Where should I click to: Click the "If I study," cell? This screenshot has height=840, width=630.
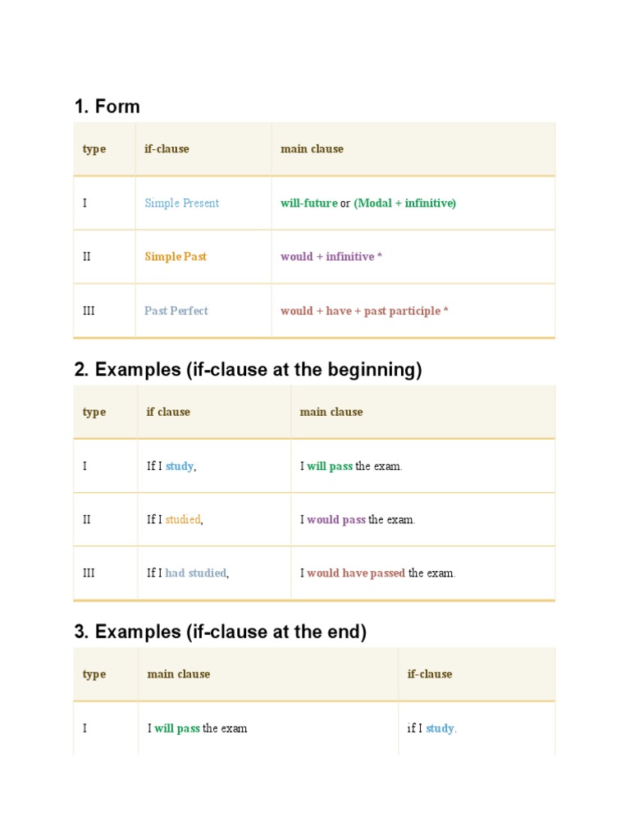coord(171,466)
